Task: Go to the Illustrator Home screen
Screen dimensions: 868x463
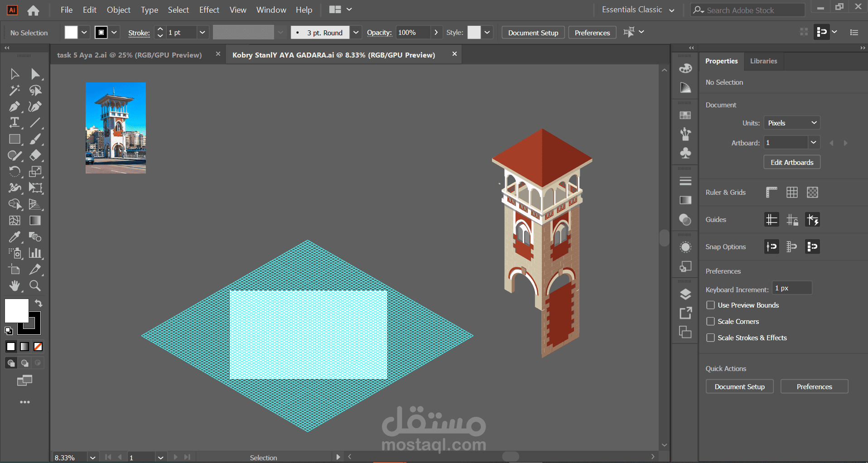Action: coord(33,10)
